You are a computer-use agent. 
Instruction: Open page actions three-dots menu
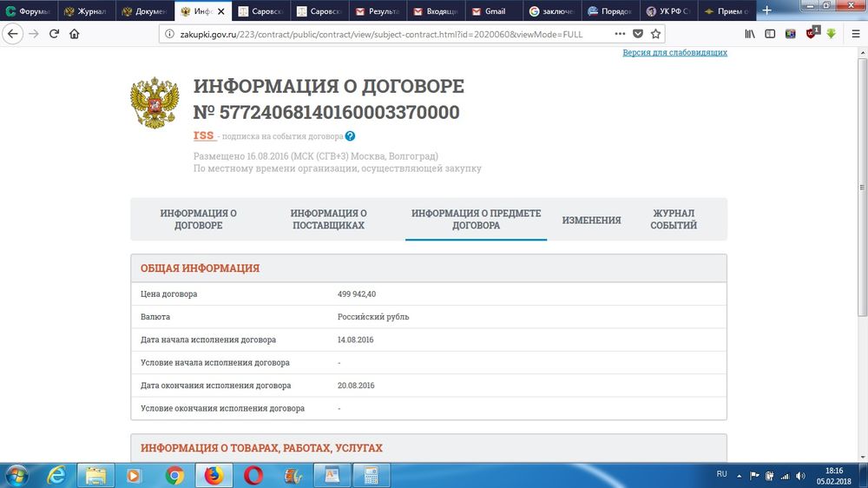pyautogui.click(x=620, y=34)
